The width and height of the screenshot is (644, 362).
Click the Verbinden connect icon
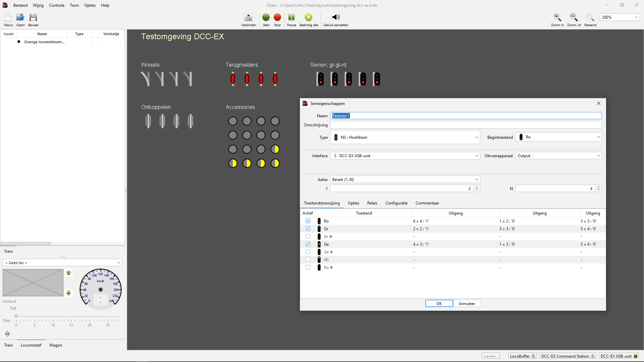249,17
